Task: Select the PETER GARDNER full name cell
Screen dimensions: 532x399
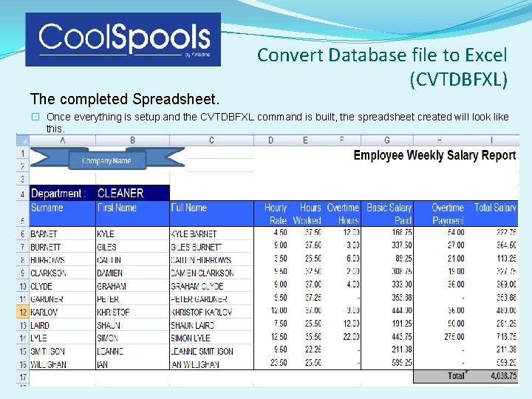Action: pos(211,299)
